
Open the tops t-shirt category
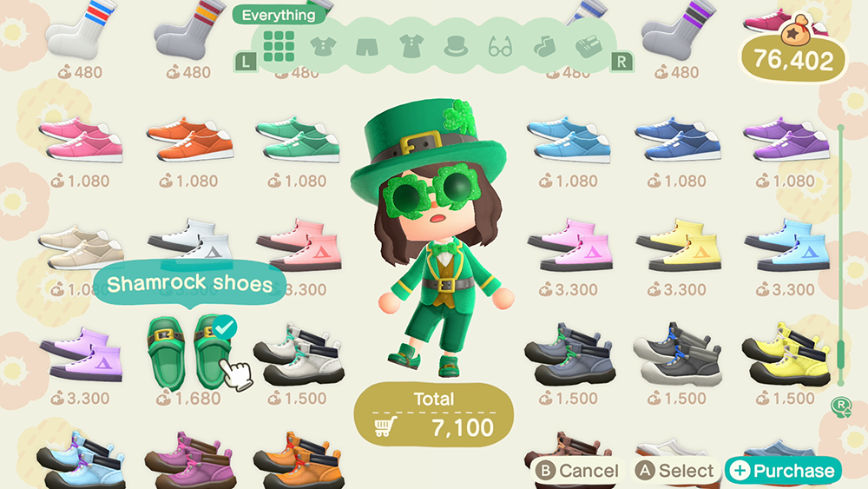(x=323, y=47)
